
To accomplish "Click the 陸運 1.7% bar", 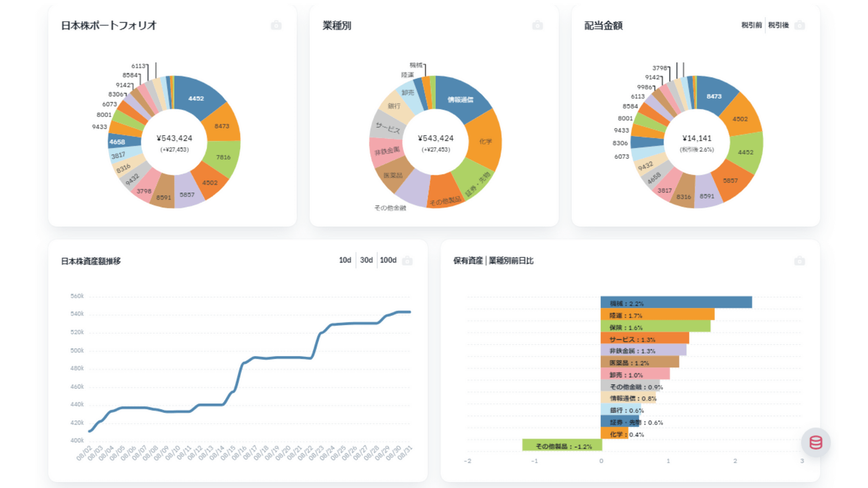I will click(658, 315).
